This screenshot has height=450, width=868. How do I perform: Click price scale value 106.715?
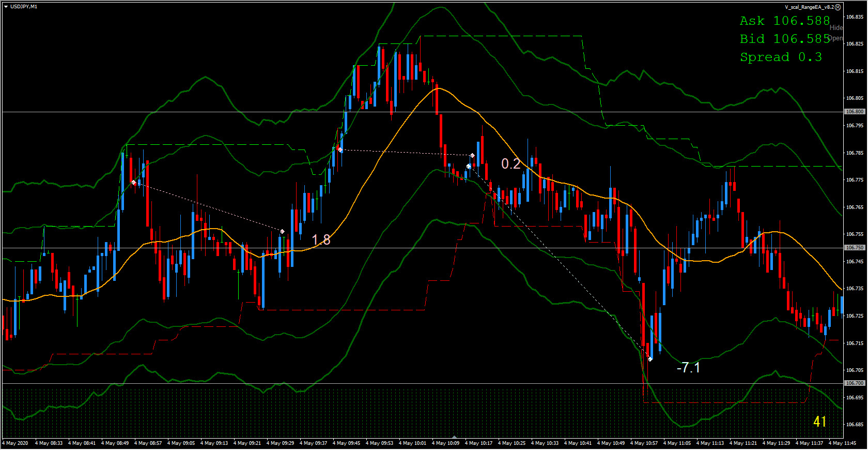[x=855, y=343]
